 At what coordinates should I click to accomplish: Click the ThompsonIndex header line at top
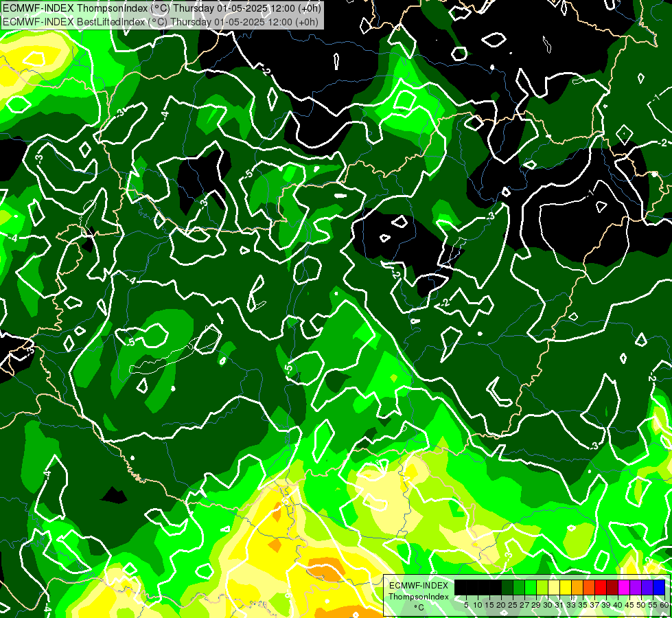161,8
